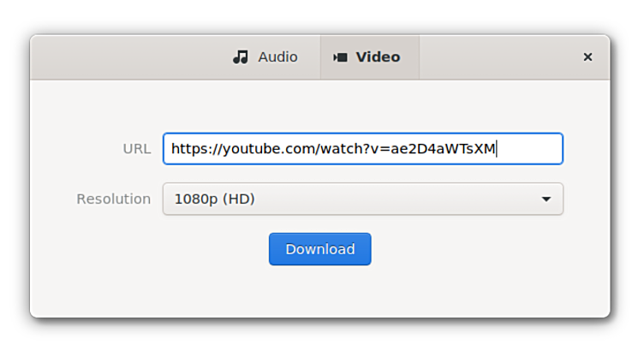Screen dimensions: 644x362
Task: Click the header bar left of Audio tab
Action: click(x=128, y=57)
